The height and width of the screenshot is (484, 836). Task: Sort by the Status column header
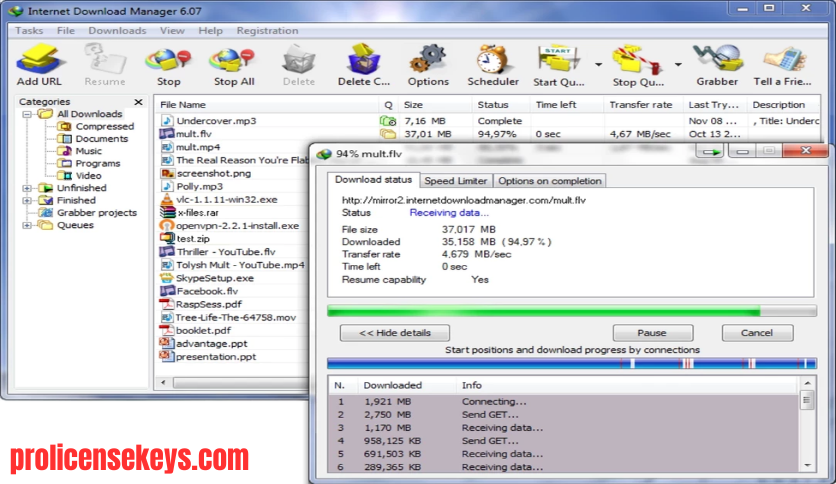point(501,104)
